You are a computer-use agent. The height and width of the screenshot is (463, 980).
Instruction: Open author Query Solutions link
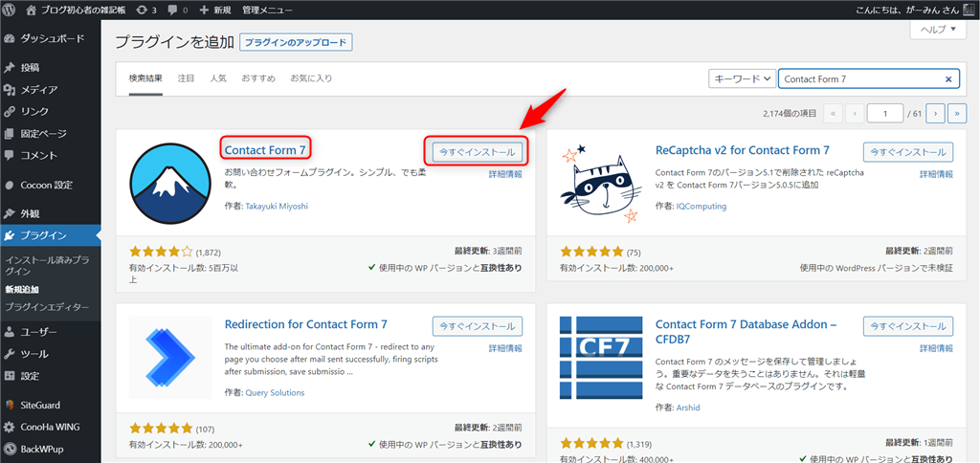(x=275, y=393)
